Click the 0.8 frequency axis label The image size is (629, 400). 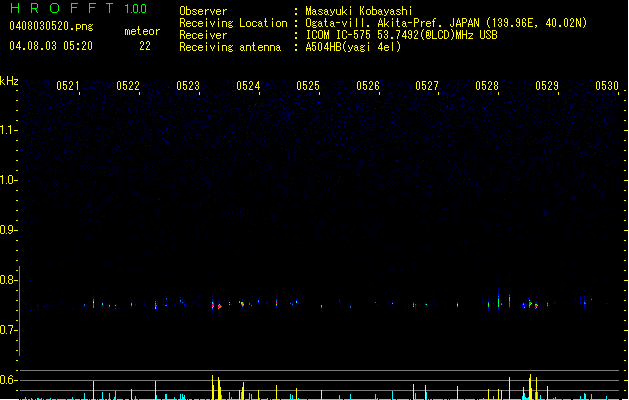tap(7, 280)
